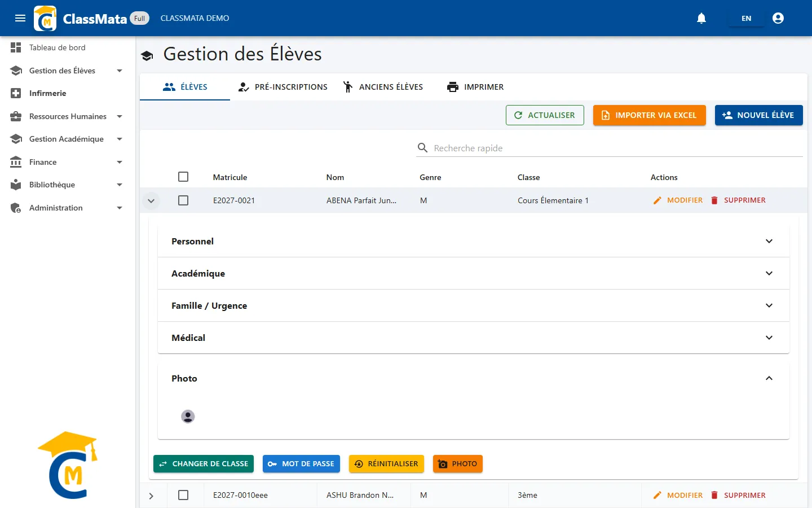Expand Gestion Académique sidebar menu
Viewport: 812px width, 508px height.
68,139
